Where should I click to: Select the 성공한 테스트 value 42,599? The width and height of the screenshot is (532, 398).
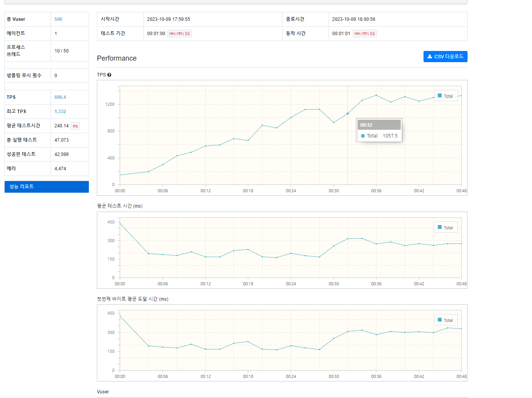pos(61,154)
